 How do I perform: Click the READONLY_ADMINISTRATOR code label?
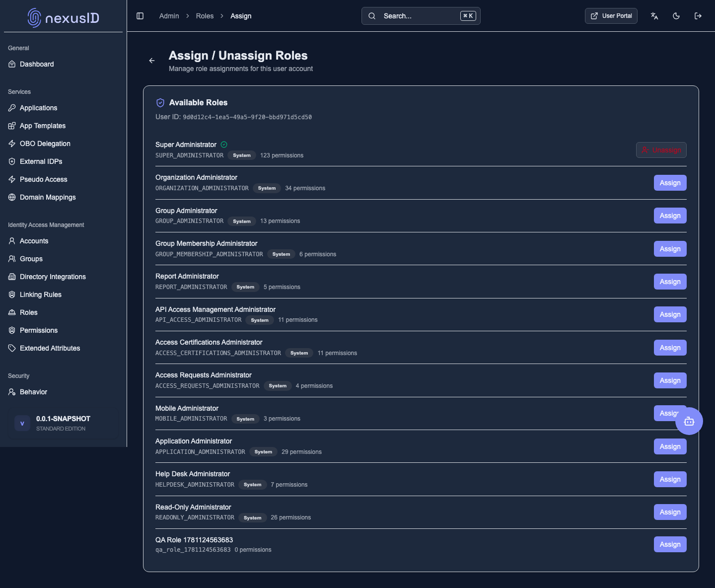pyautogui.click(x=195, y=517)
